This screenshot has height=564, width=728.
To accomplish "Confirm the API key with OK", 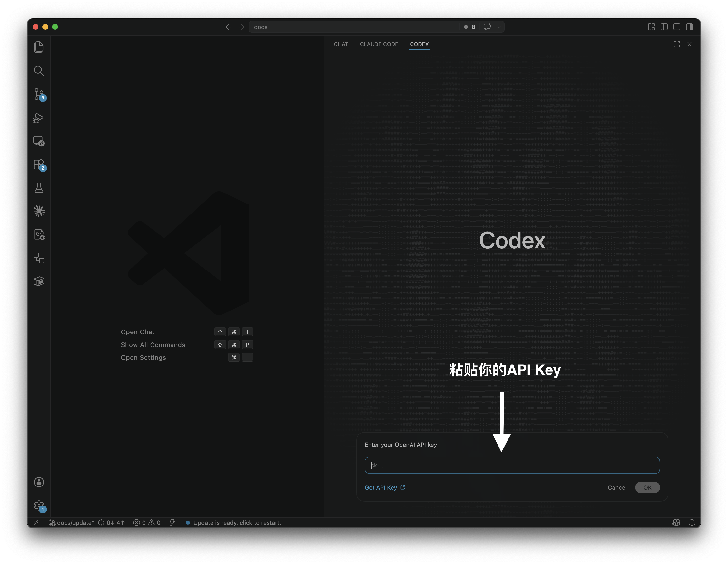I will point(647,488).
